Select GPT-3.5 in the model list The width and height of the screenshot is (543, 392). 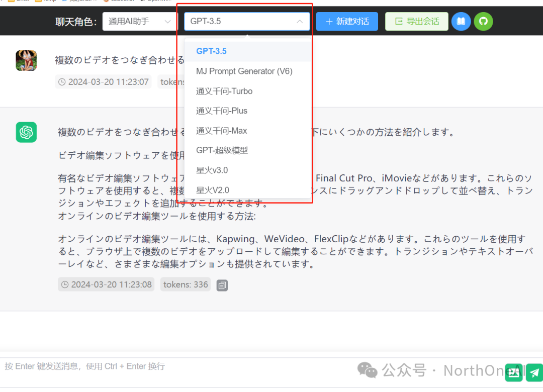[x=247, y=51]
